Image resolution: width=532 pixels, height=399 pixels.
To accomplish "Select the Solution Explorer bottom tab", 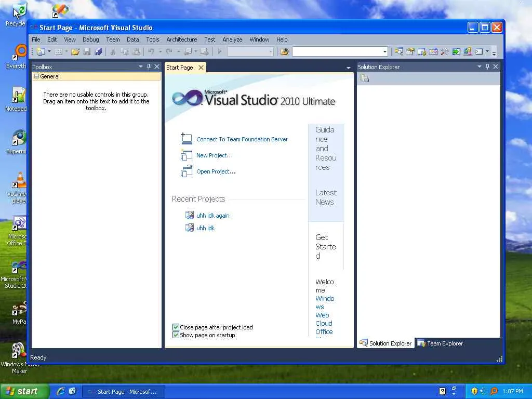I will click(x=386, y=343).
